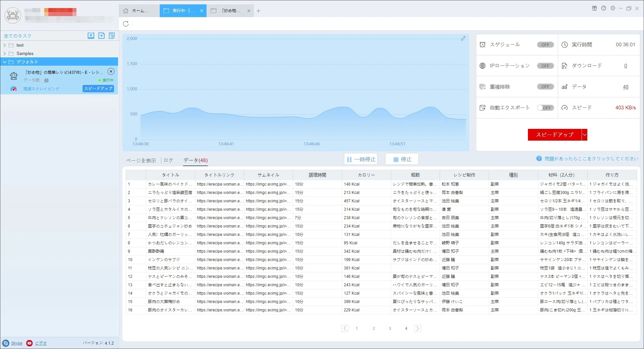Select the 全てのタスク header label
Image resolution: width=644 pixels, height=349 pixels.
[17, 36]
